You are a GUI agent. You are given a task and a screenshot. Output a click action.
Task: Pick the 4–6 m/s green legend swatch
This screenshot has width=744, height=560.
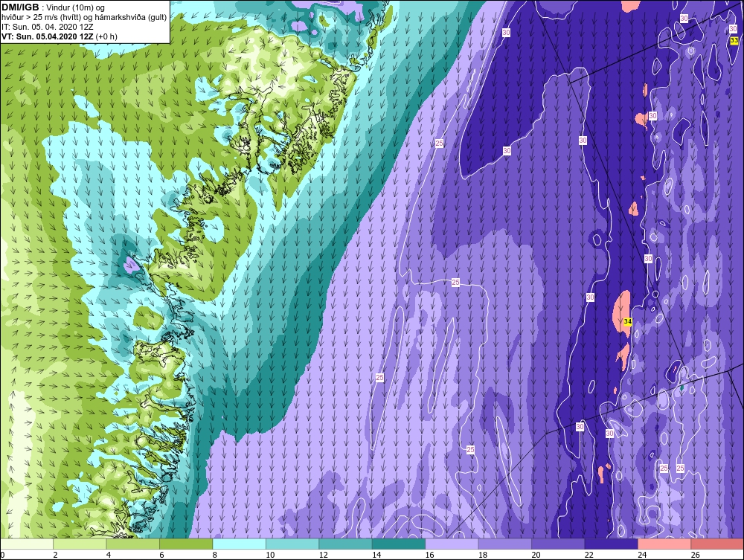coord(133,544)
